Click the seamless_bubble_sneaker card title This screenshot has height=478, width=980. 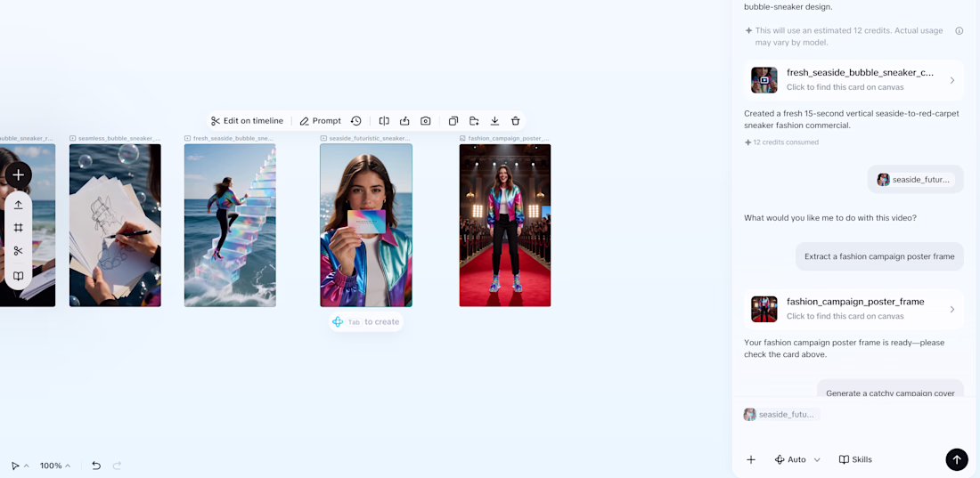(118, 138)
